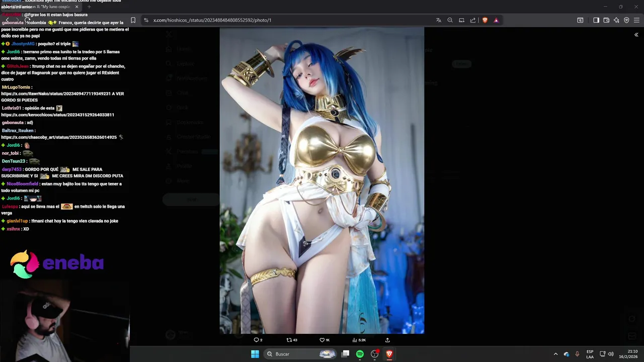Like the tweet with 1K likes
The height and width of the screenshot is (362, 644).
[x=325, y=340]
